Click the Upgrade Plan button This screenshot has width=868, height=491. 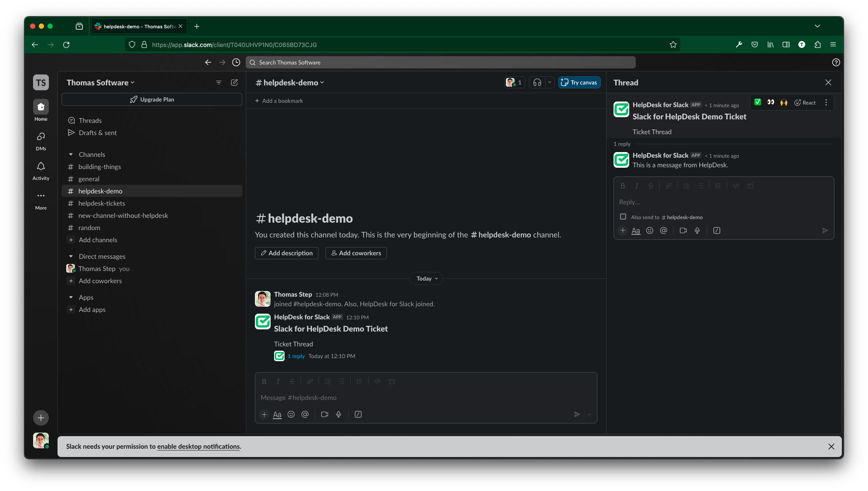pos(152,99)
